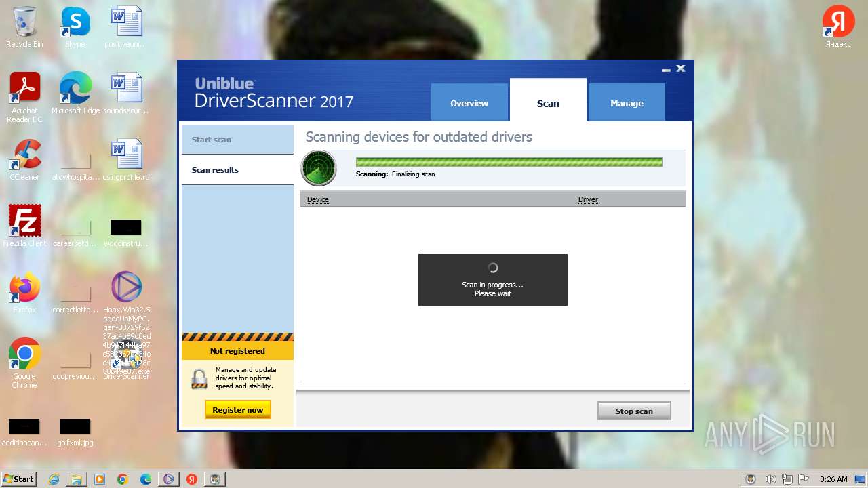Viewport: 868px width, 488px height.
Task: Click the Windows Start button
Action: (19, 479)
